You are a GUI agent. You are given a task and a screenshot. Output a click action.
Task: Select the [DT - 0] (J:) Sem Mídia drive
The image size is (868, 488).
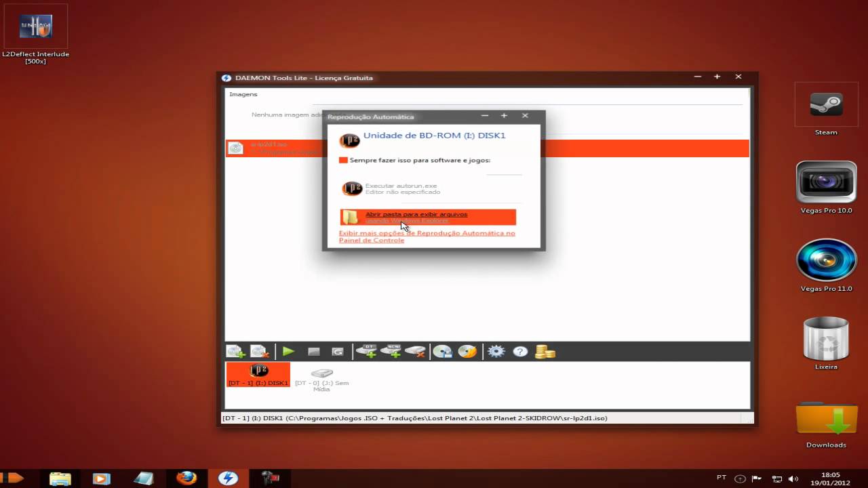(x=322, y=379)
